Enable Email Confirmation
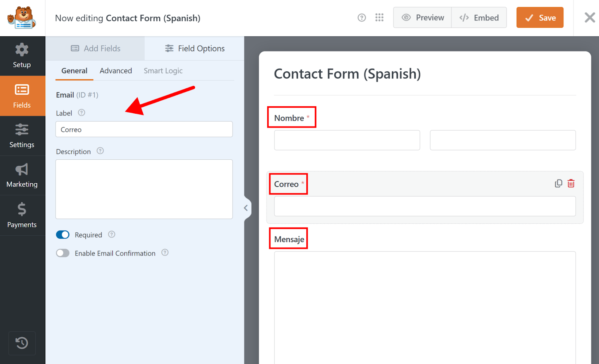 coord(63,253)
